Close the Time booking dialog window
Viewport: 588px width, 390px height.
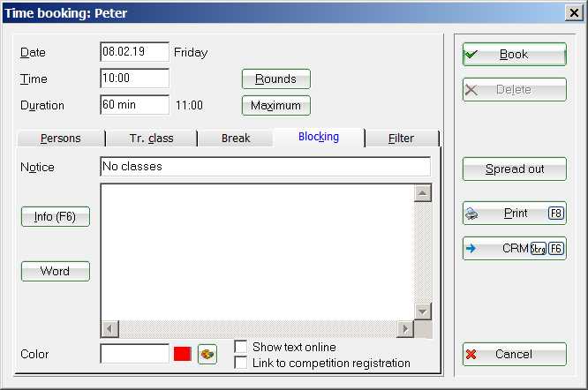[x=574, y=13]
